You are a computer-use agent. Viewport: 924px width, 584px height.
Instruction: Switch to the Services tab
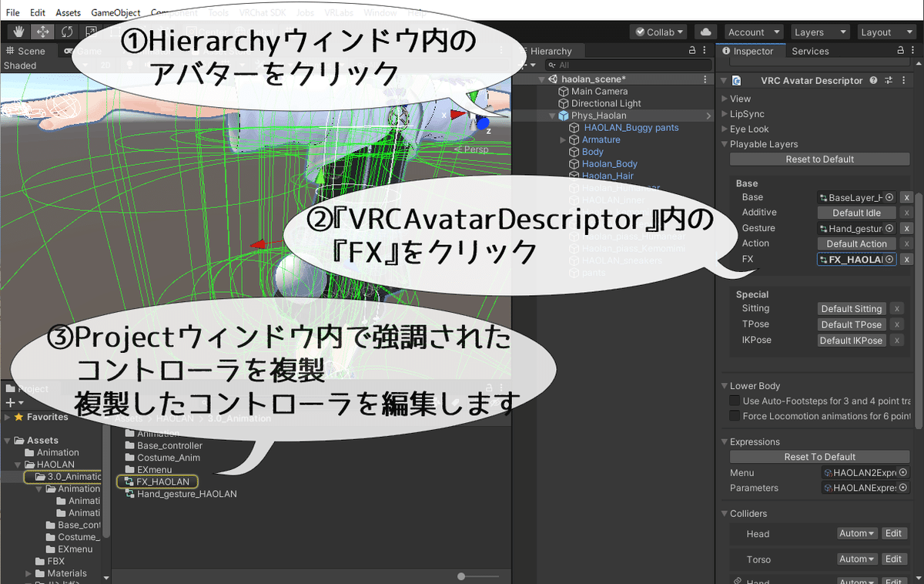click(x=810, y=51)
